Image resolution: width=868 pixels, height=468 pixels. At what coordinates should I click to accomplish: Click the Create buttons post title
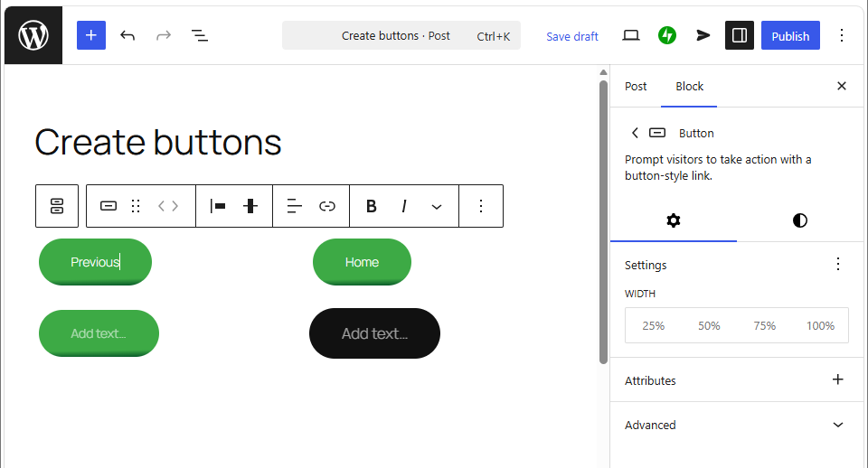tap(158, 142)
